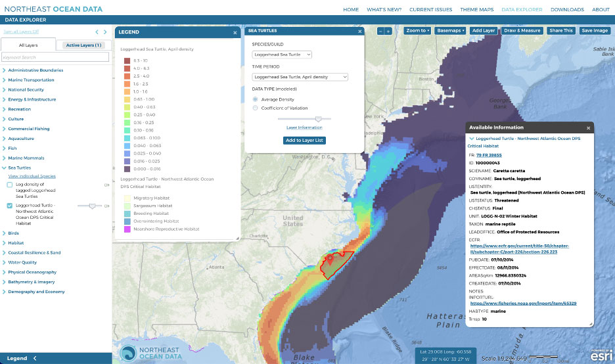Open the Time Period dropdown

pos(300,77)
